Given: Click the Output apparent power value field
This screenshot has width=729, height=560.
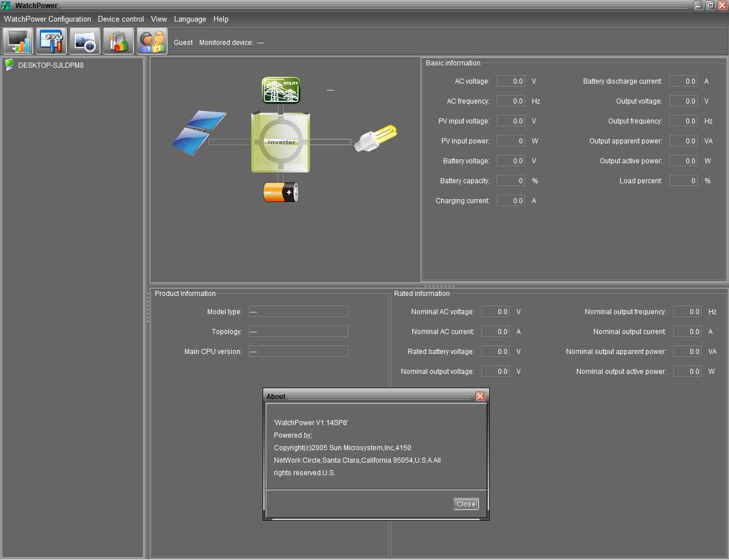Looking at the screenshot, I should coord(683,141).
